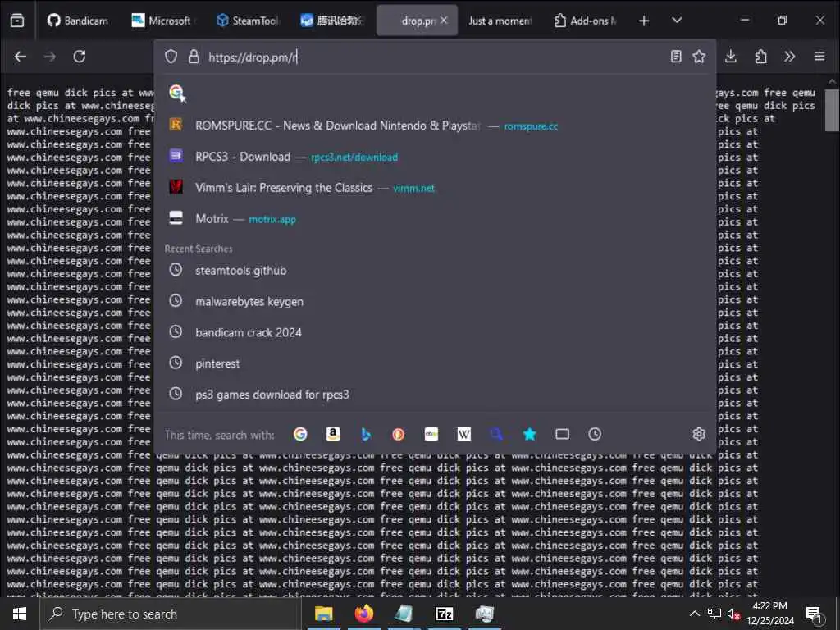This screenshot has width=840, height=630.
Task: Search this time with Bing icon
Action: click(366, 434)
